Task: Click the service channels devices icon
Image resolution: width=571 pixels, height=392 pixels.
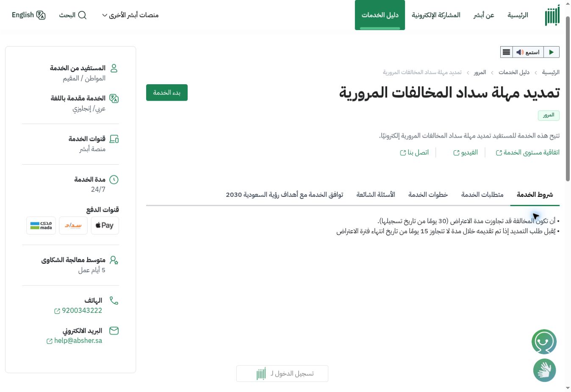Action: point(114,139)
